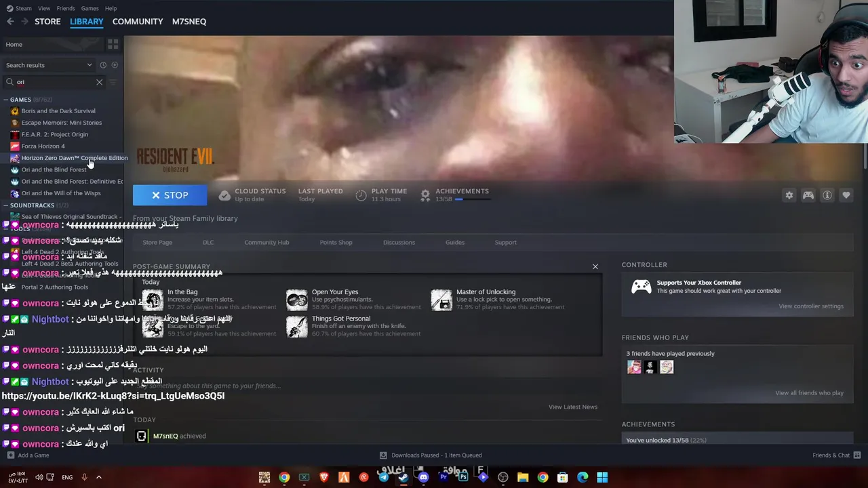Open the View menu
The width and height of the screenshot is (868, 488).
point(44,8)
